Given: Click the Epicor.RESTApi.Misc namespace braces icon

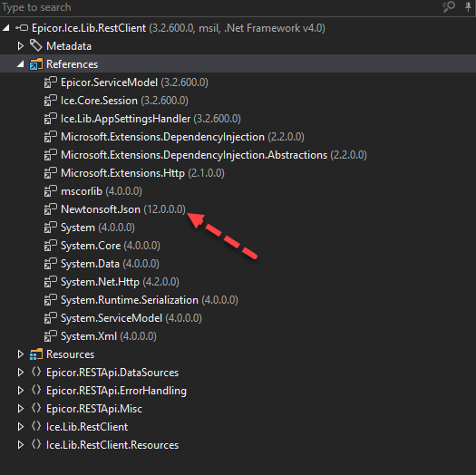Looking at the screenshot, I should click(x=36, y=408).
